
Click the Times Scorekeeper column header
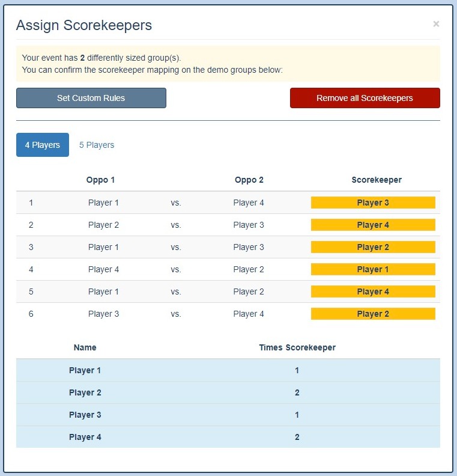[x=297, y=347]
